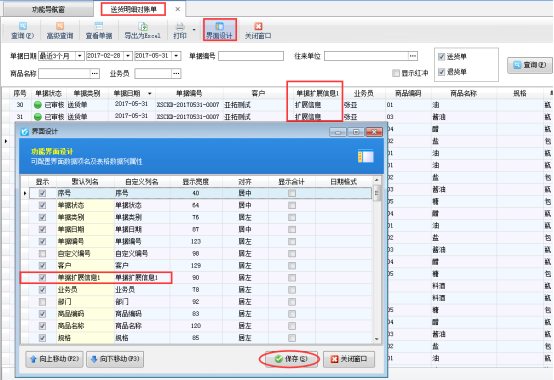Open the 2017-02-28 start date picker

(x=128, y=56)
